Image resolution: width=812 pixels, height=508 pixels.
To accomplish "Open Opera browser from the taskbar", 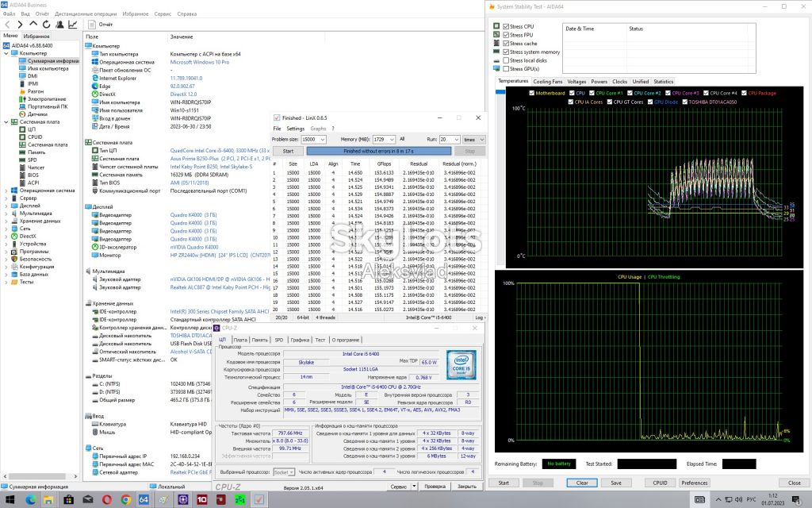I will tap(107, 500).
